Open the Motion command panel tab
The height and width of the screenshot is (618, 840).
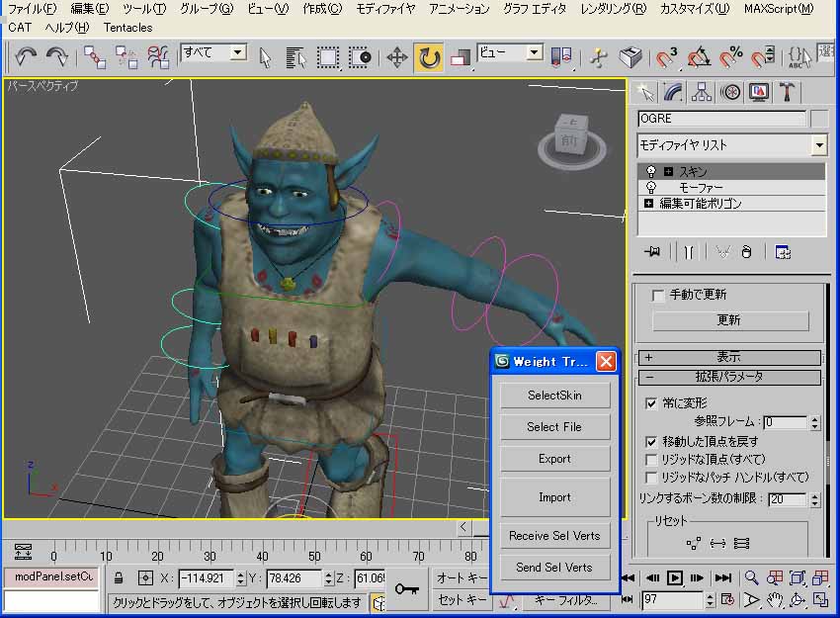[x=730, y=93]
